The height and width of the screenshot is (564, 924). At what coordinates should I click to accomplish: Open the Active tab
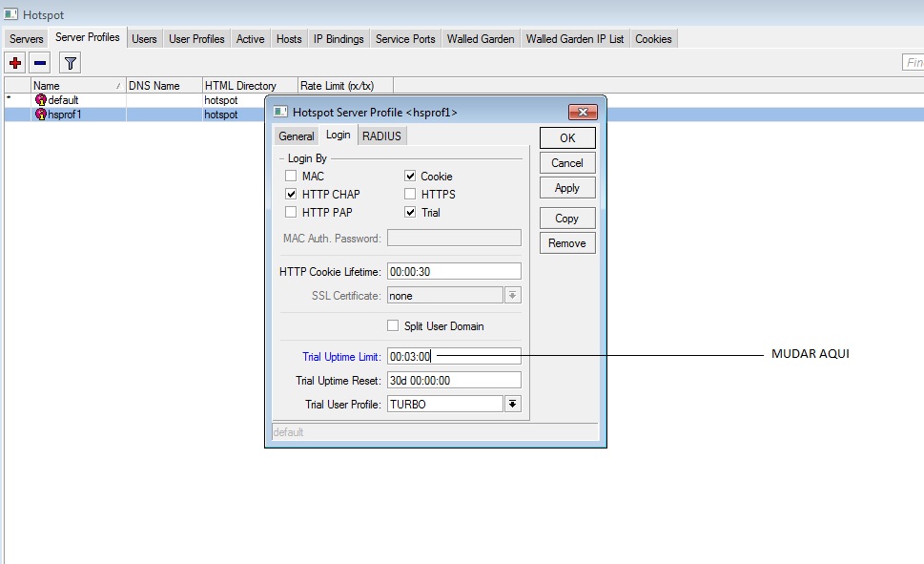[251, 39]
